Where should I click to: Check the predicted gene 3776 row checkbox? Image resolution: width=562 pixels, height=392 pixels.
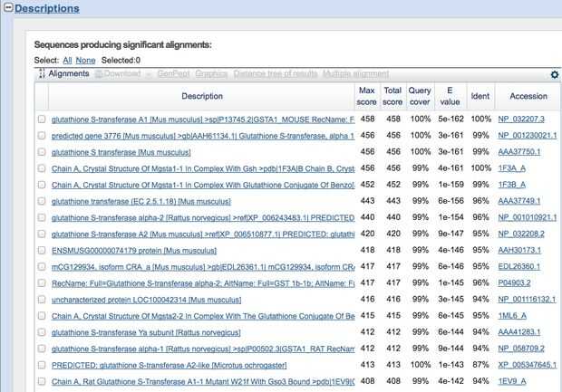[42, 135]
